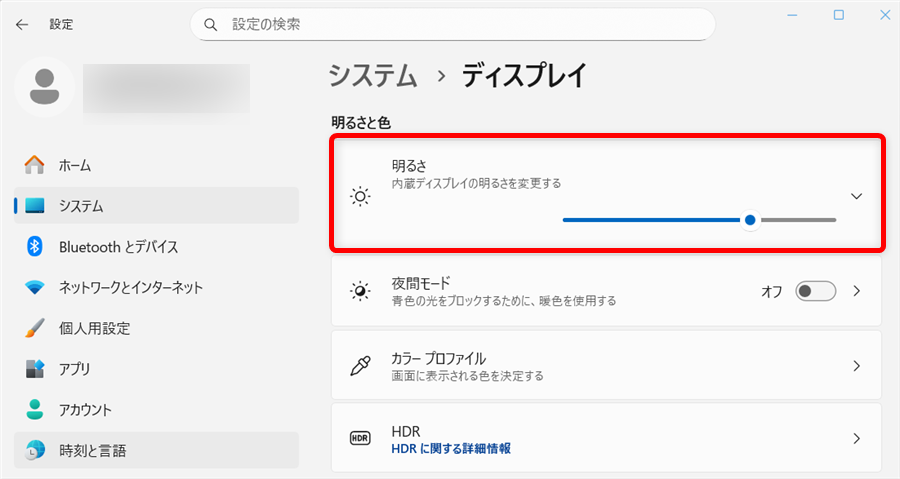Click the 内蔵ディスプレイの明るさを変更する text
The width and height of the screenshot is (900, 479).
point(476,184)
